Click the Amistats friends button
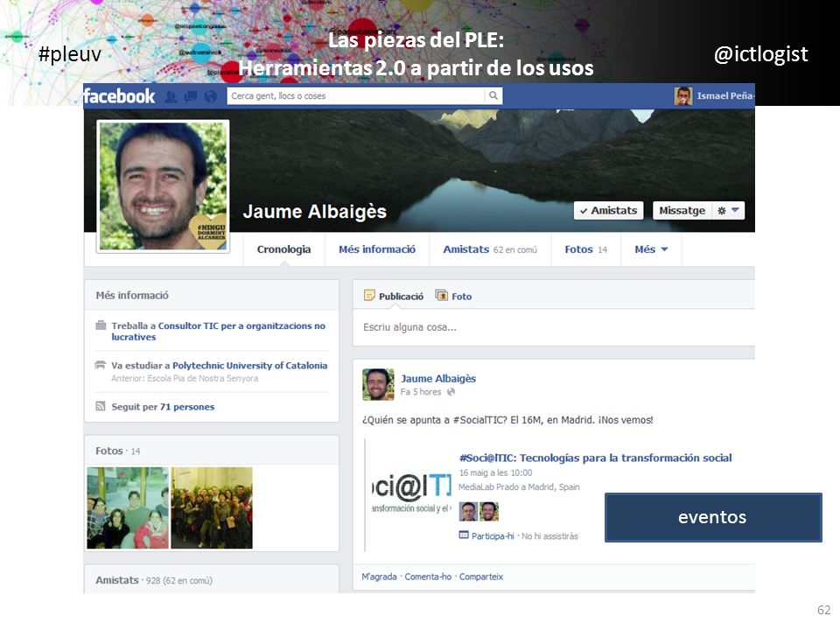Image resolution: width=840 pixels, height=630 pixels. tap(608, 211)
